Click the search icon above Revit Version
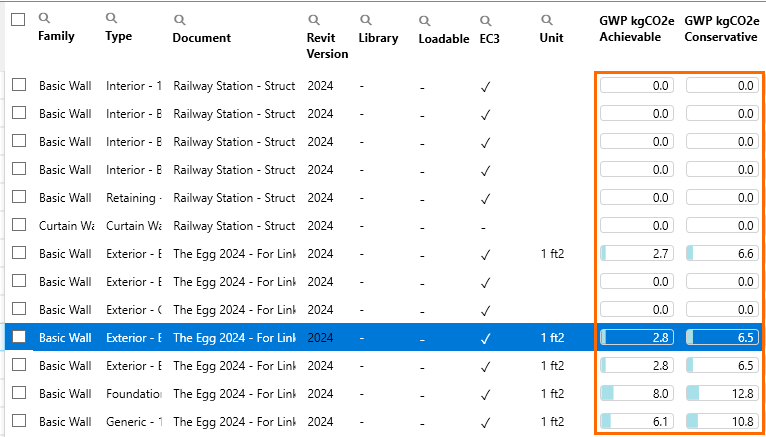The height and width of the screenshot is (437, 766). point(313,20)
